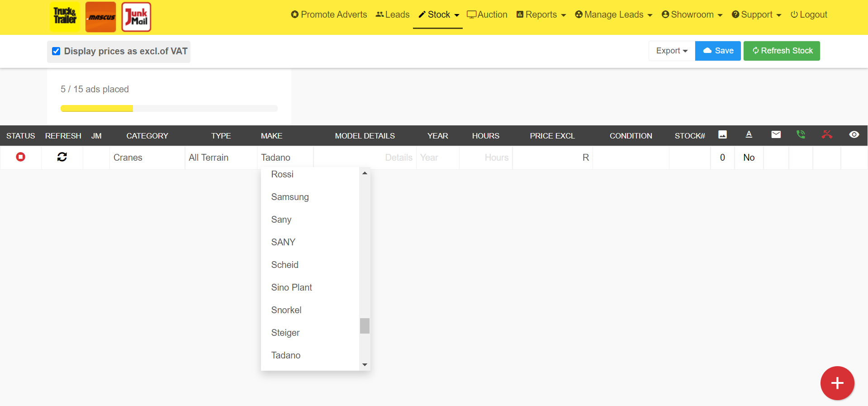Click the 5 / 15 ads placed text
868x406 pixels.
pos(95,89)
